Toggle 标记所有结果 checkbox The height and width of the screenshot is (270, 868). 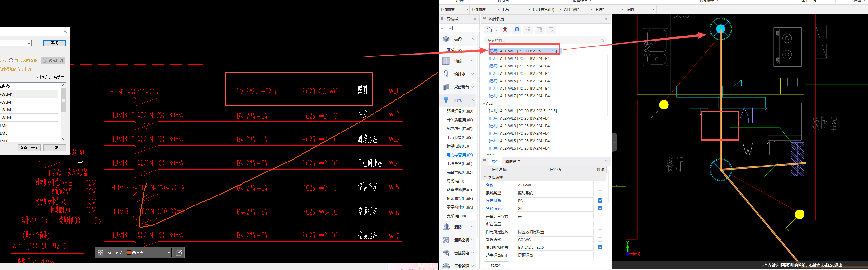[39, 77]
